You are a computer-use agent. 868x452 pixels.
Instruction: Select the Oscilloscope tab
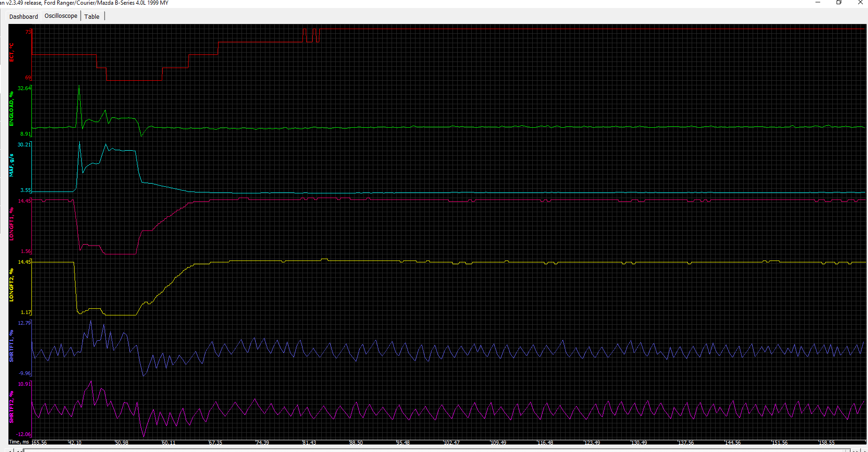(x=60, y=15)
